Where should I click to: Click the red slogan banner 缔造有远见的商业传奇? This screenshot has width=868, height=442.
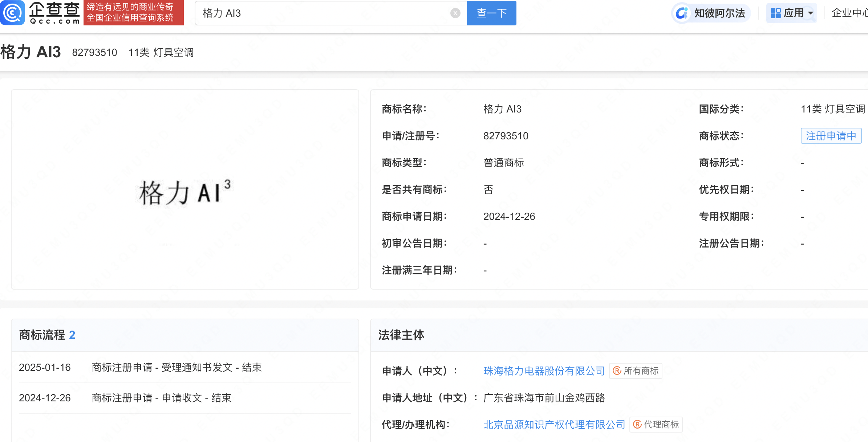point(134,13)
